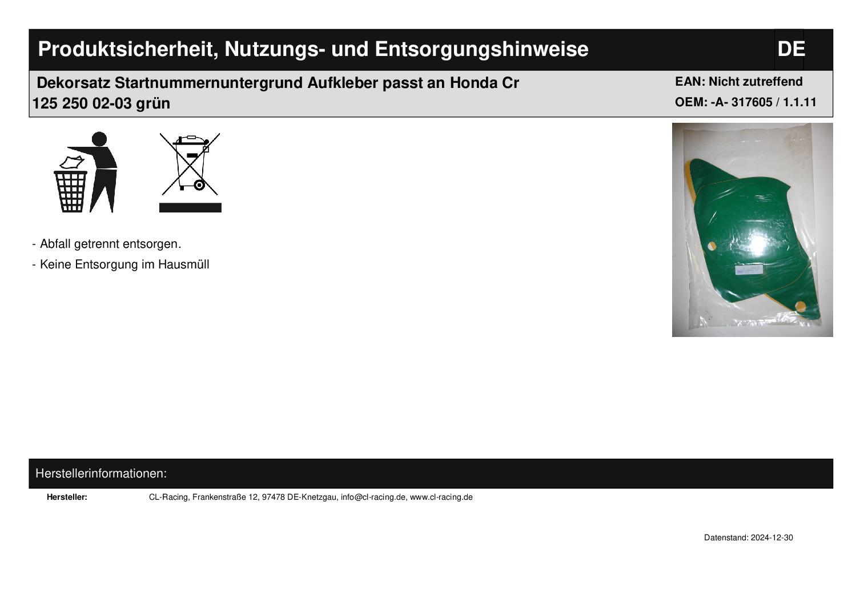
Task: Select 'Abfall getrennt entsorgen' instruction line
Action: [110, 244]
